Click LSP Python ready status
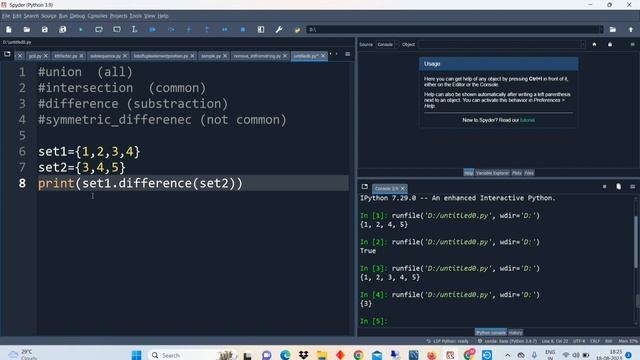The image size is (640, 360). pyautogui.click(x=447, y=341)
